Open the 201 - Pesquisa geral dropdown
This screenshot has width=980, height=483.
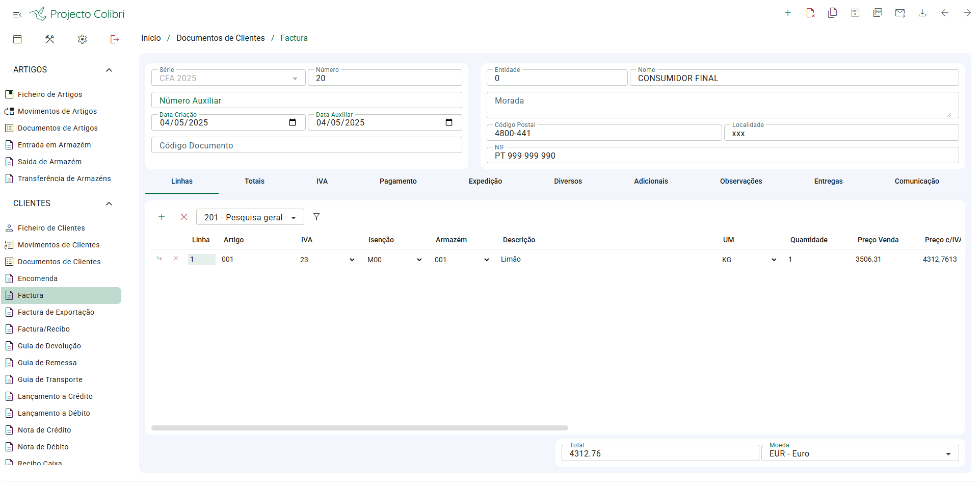point(250,217)
